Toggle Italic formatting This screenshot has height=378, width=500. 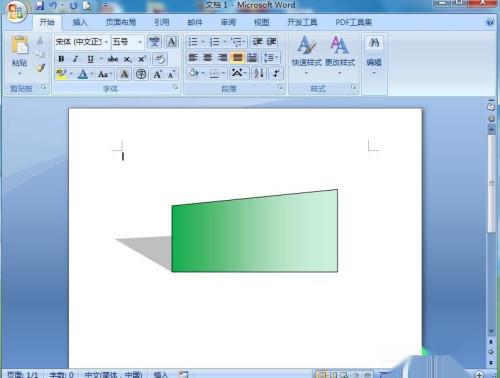(x=76, y=59)
